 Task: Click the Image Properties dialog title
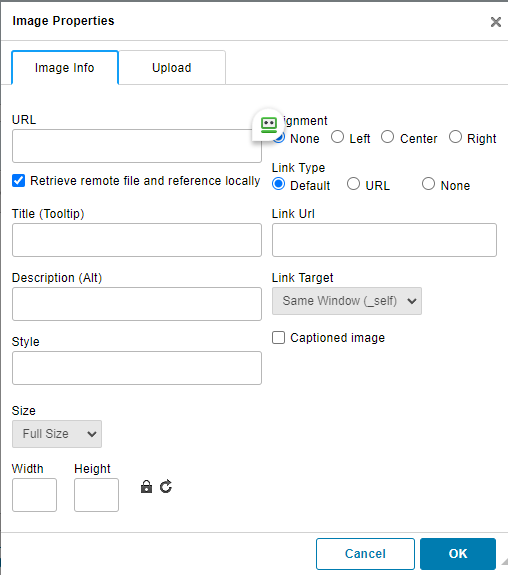click(x=63, y=21)
